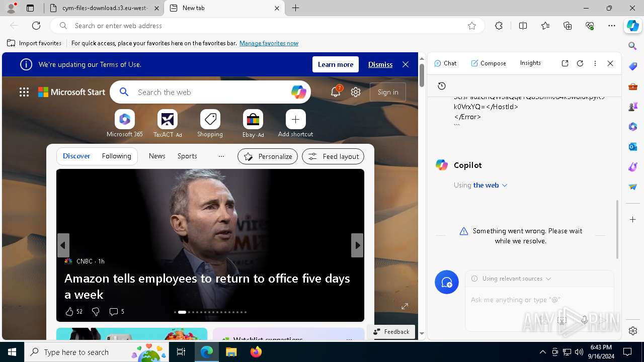Screen dimensions: 644x362
Task: Open Copilot chat history clock icon
Action: coord(442,86)
